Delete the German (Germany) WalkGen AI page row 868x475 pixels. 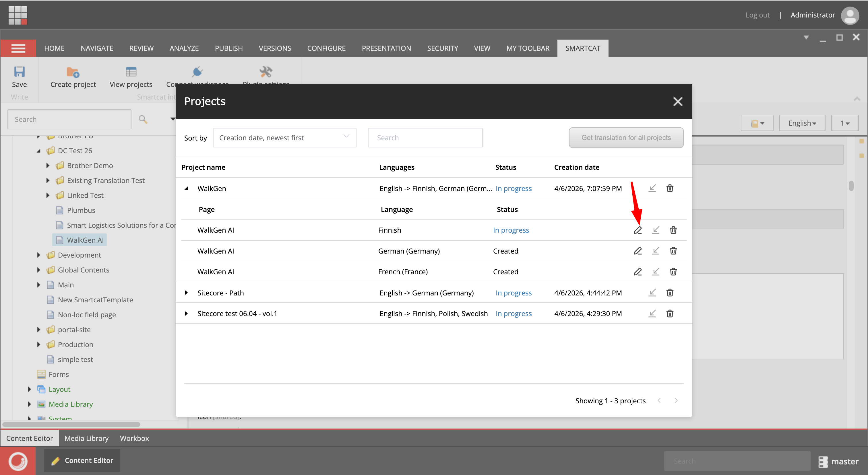673,251
